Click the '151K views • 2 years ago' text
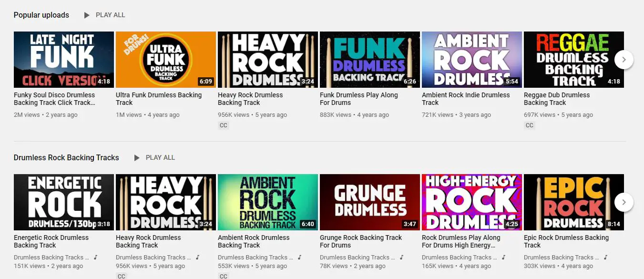Viewport: 644px width, 279px height. coord(48,266)
